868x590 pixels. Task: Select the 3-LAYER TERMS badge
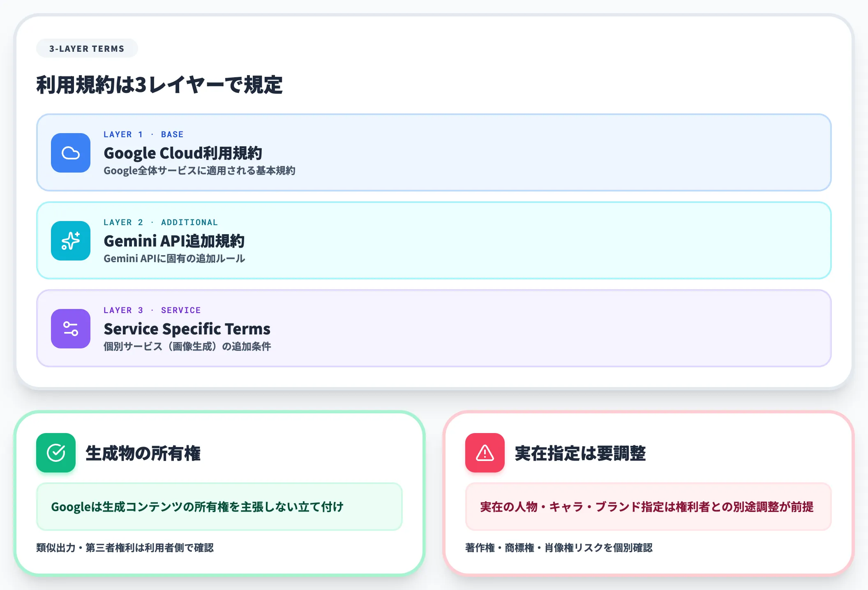click(x=87, y=48)
